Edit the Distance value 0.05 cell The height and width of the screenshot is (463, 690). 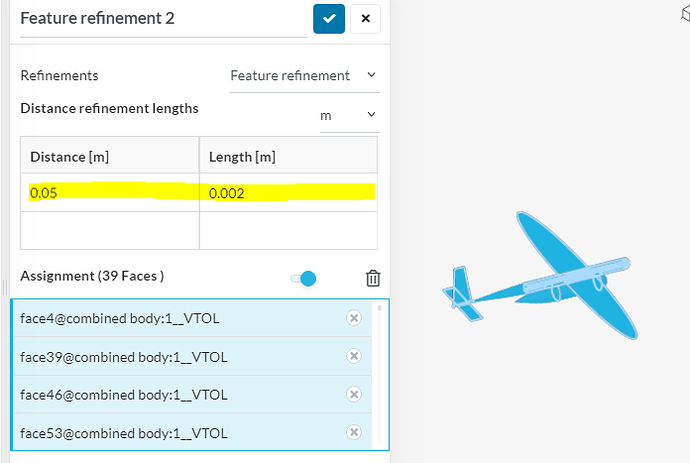tap(110, 193)
